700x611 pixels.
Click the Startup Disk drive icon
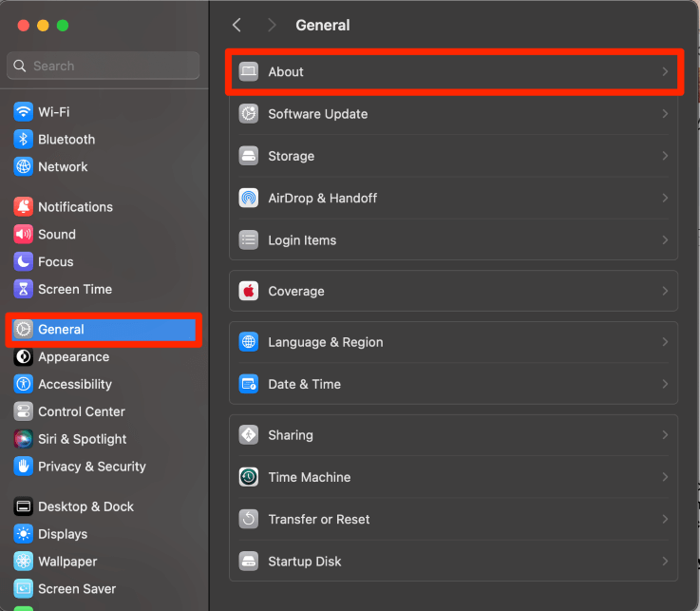tap(249, 561)
